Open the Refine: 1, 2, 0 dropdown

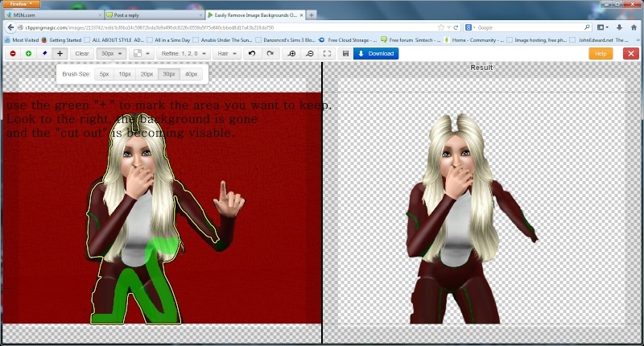click(184, 53)
